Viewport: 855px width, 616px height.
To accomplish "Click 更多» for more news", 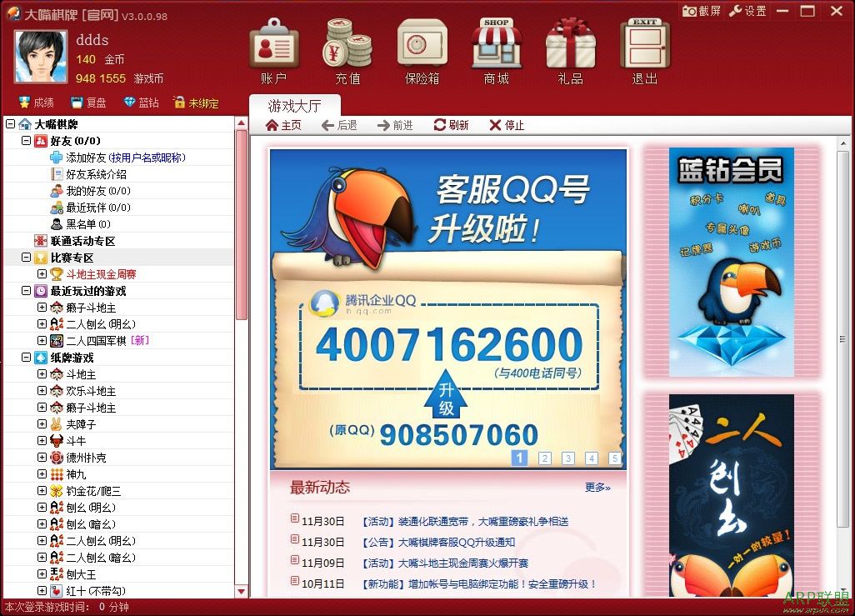I will click(597, 488).
